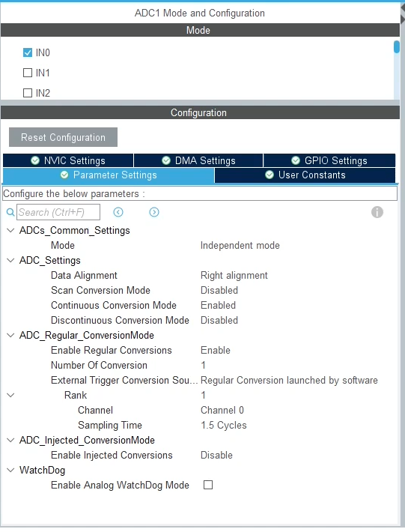Enable the IN2 channel checkbox
Image resolution: width=405 pixels, height=532 pixels.
click(28, 93)
